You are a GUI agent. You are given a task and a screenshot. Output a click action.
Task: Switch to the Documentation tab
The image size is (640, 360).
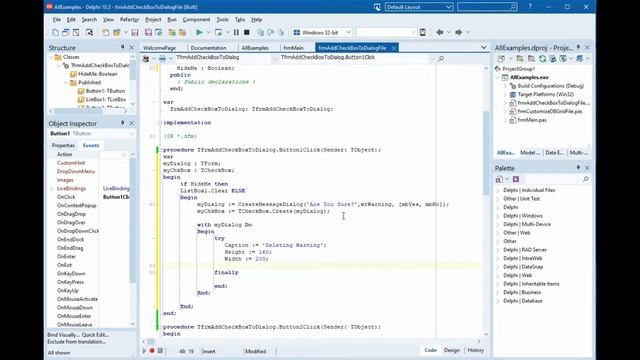(209, 48)
